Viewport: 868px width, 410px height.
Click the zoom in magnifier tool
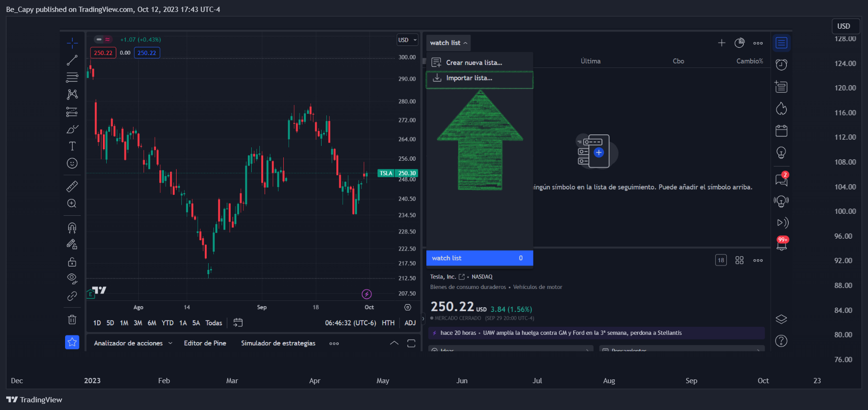coord(72,203)
